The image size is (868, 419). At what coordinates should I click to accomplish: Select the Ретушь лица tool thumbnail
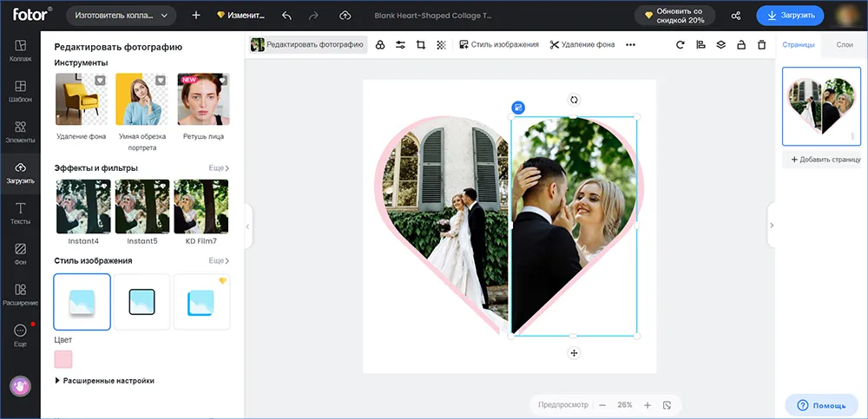click(x=203, y=99)
